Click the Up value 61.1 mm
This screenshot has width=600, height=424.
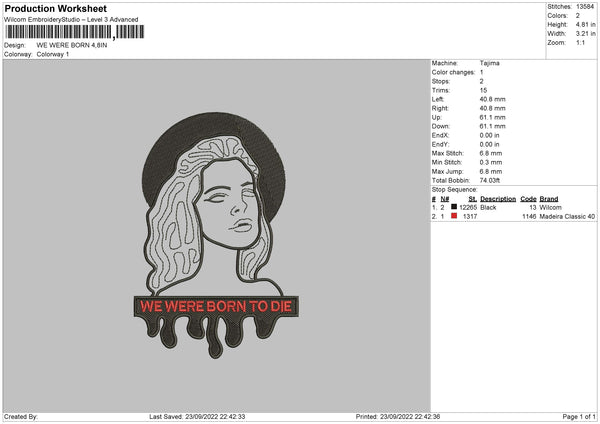492,117
